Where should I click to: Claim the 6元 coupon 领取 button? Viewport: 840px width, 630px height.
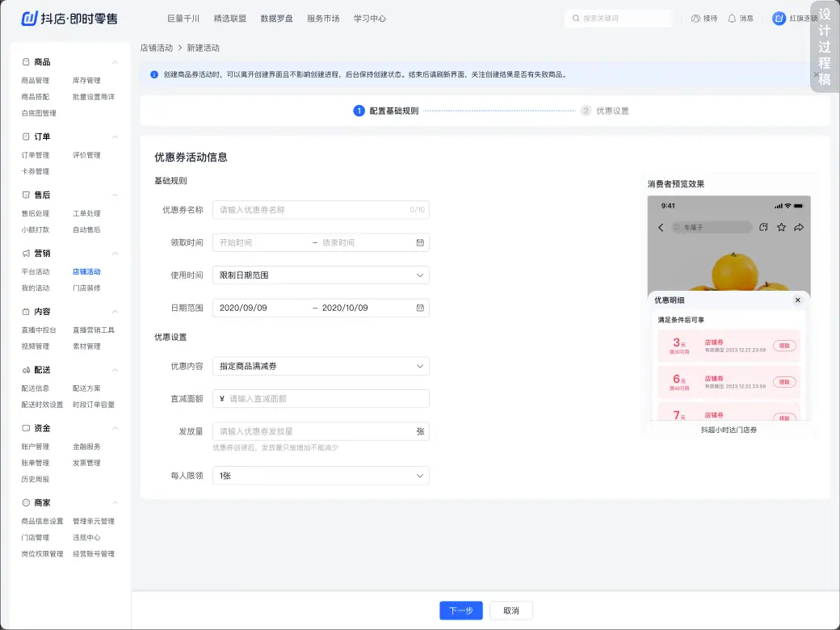pos(784,382)
